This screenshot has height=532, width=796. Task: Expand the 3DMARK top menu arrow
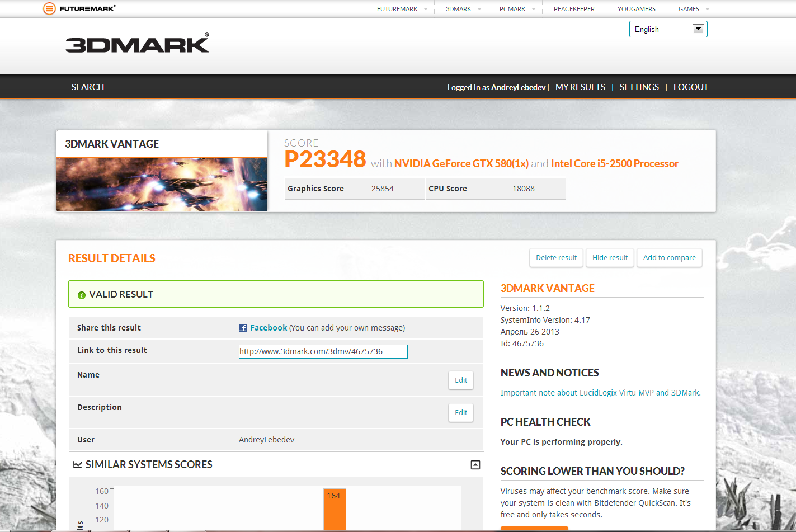[x=479, y=9]
